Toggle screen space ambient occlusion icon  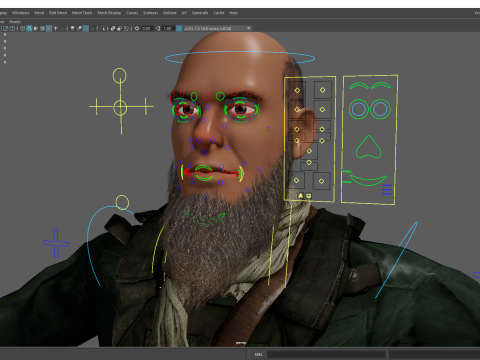[x=72, y=28]
